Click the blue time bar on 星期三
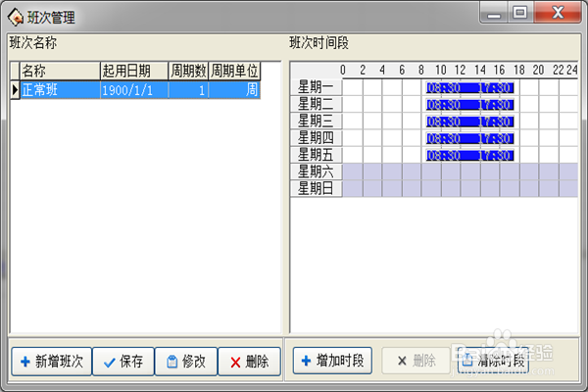Screen dimensions: 588x392 tap(469, 122)
